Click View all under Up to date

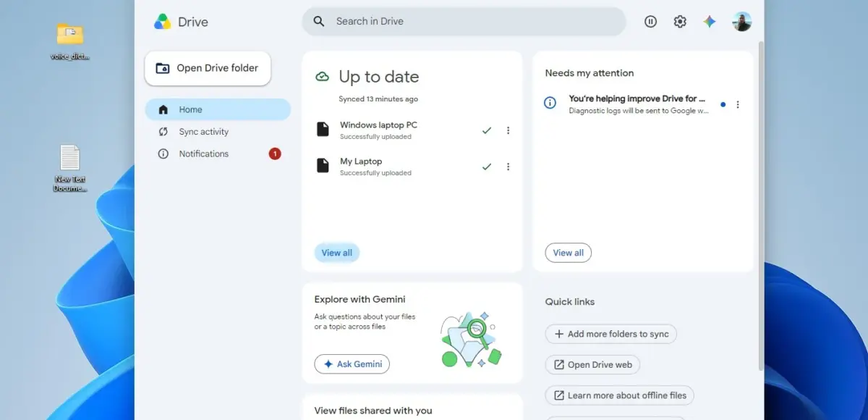337,253
